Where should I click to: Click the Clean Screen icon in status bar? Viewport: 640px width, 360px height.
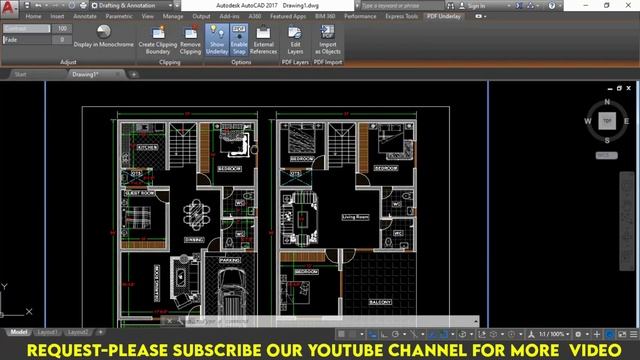coord(622,334)
